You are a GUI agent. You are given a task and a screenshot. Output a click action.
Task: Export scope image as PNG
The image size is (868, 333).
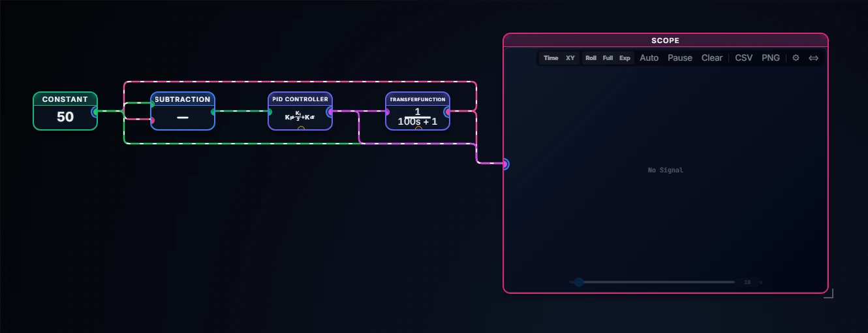pyautogui.click(x=770, y=58)
